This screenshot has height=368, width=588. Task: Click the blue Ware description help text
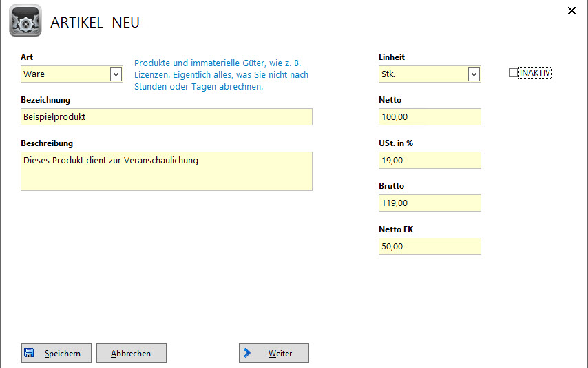click(x=221, y=75)
